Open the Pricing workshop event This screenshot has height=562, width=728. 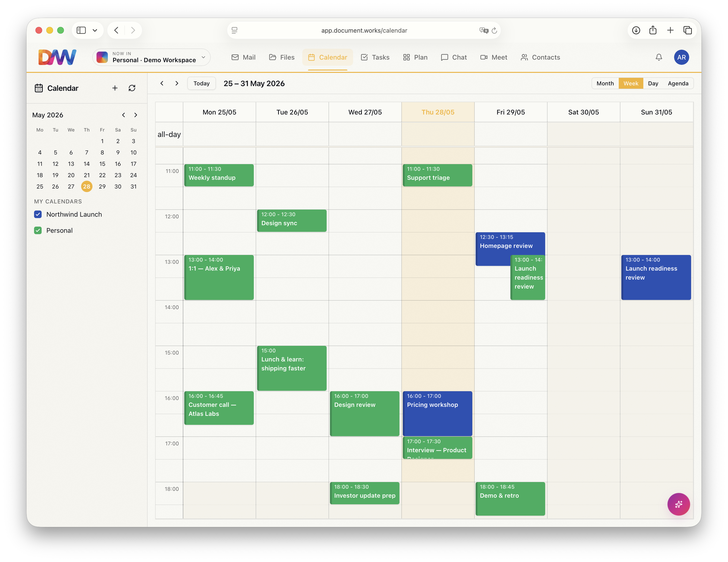(437, 414)
